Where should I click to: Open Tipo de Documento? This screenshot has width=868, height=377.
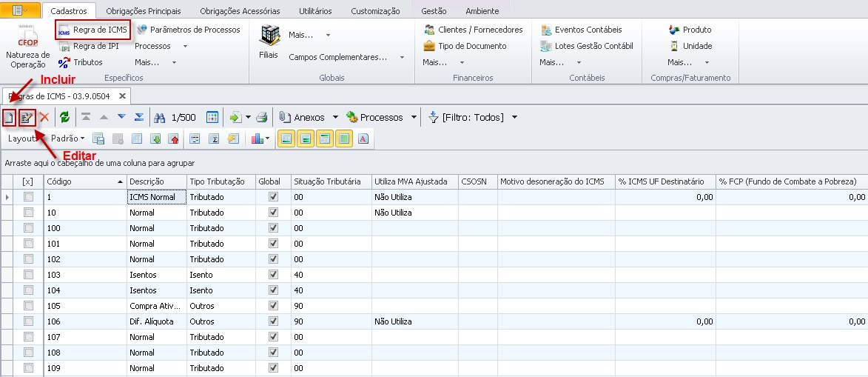(x=465, y=46)
